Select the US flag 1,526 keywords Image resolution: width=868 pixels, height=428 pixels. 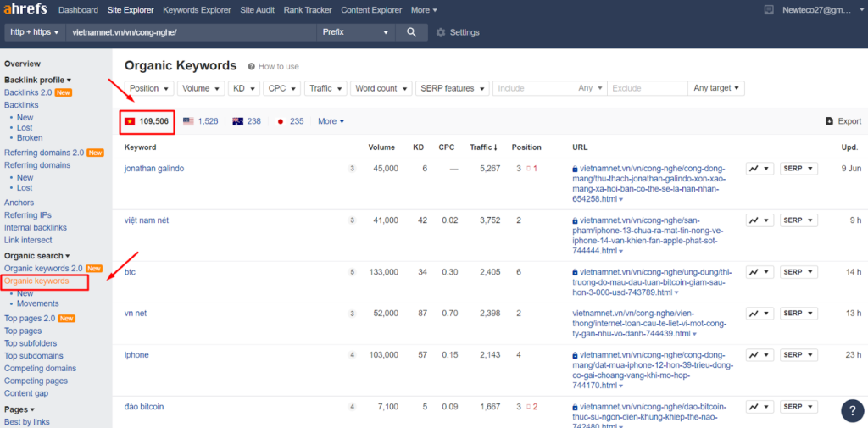click(x=200, y=121)
